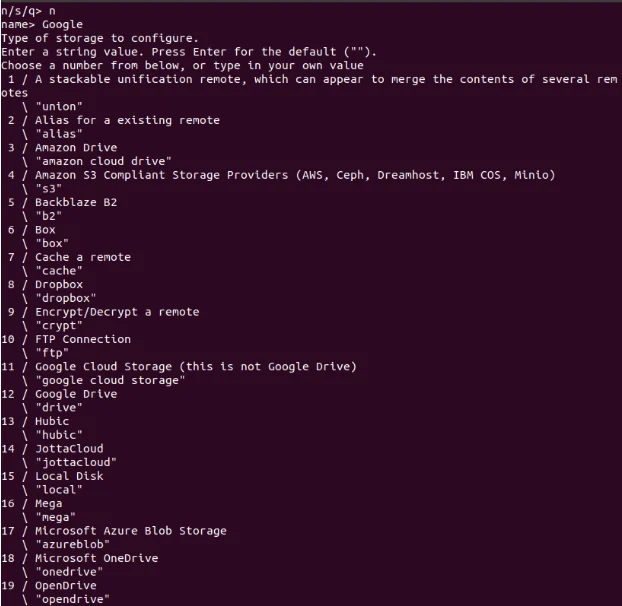
Task: Click the name> Google prompt line
Action: pyautogui.click(x=42, y=25)
